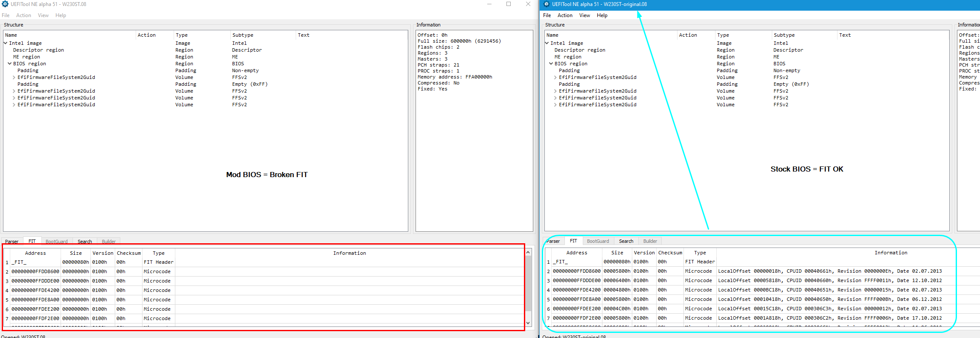The height and width of the screenshot is (338, 980).
Task: Switch to BootGuard tab in right window
Action: [x=598, y=241]
